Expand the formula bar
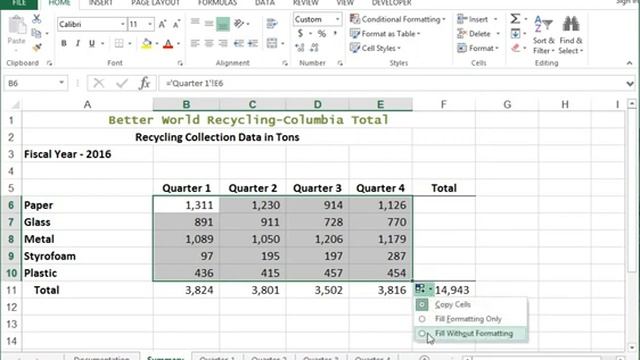 [x=630, y=84]
